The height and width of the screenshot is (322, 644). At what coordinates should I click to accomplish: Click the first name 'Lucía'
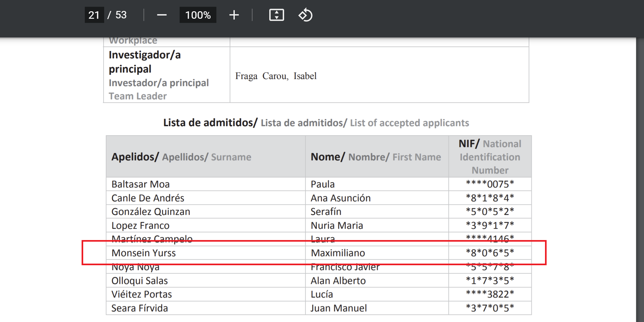tap(322, 294)
